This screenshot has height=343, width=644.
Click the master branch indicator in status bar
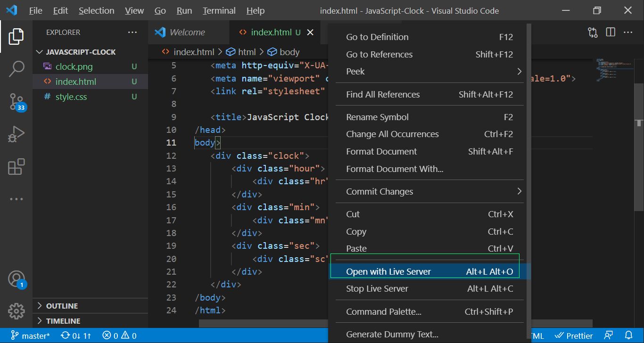pyautogui.click(x=30, y=336)
